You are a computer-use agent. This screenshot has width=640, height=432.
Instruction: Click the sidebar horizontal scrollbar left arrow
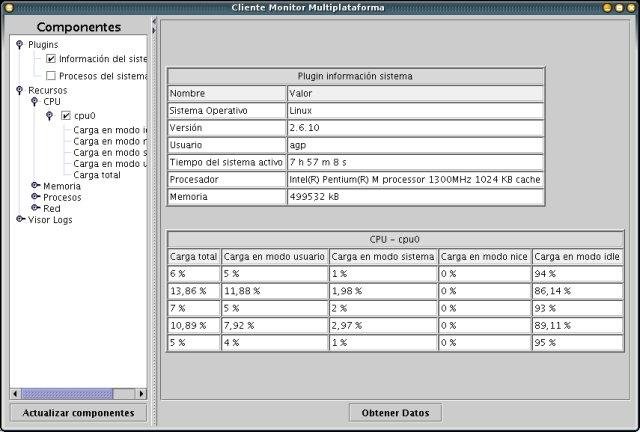[16, 394]
